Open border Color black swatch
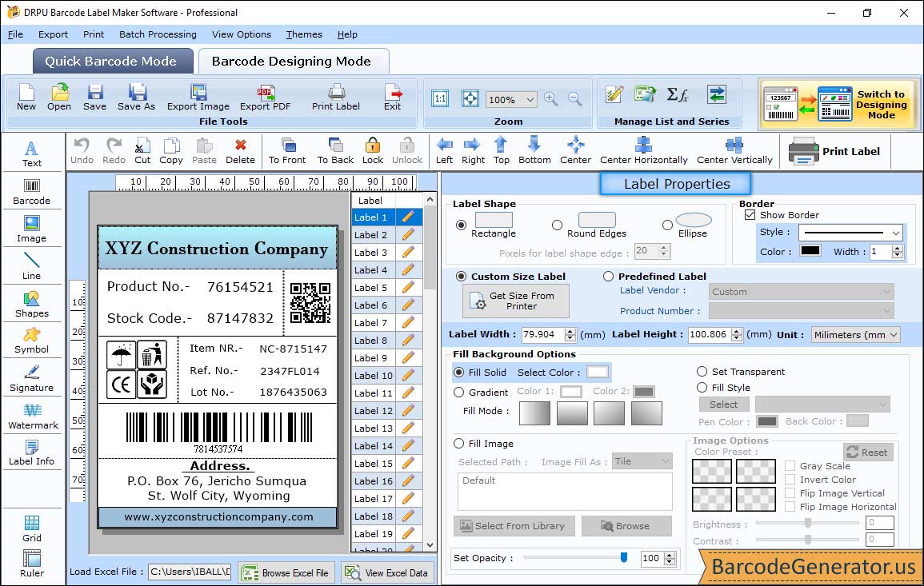Image resolution: width=924 pixels, height=586 pixels. click(810, 251)
